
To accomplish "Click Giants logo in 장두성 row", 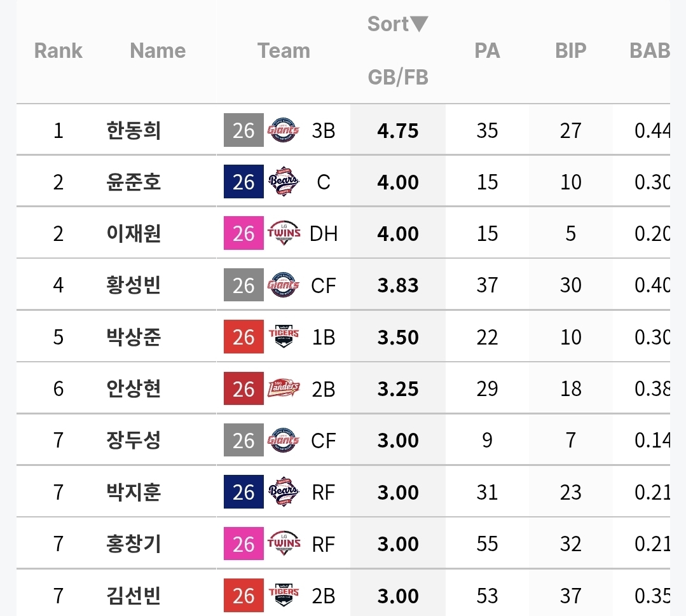I will [284, 441].
